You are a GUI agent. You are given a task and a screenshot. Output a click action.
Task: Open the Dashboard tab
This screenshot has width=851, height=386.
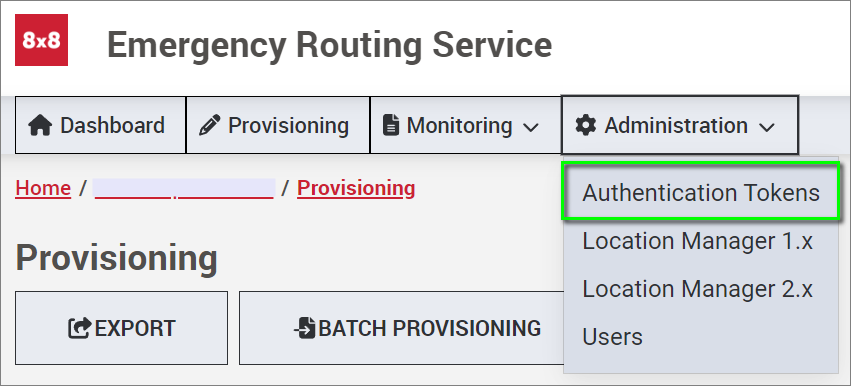100,125
